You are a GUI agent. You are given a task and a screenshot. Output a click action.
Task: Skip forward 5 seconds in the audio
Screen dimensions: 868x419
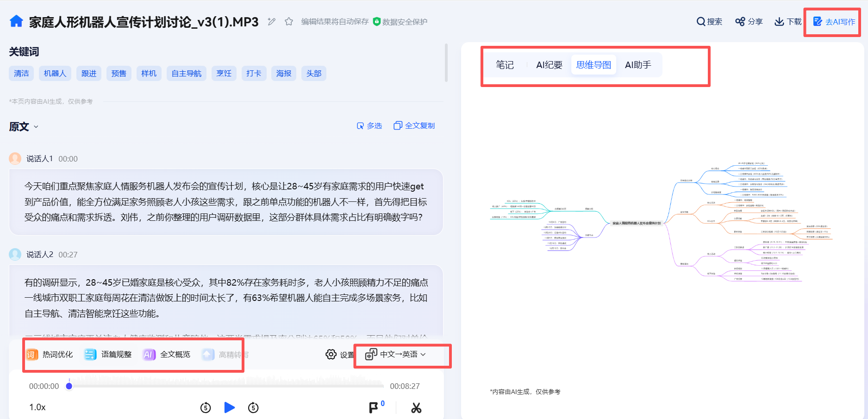click(253, 408)
